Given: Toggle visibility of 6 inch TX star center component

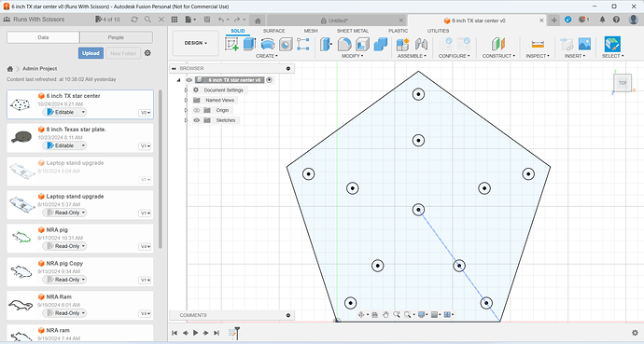Looking at the screenshot, I should click(x=189, y=80).
